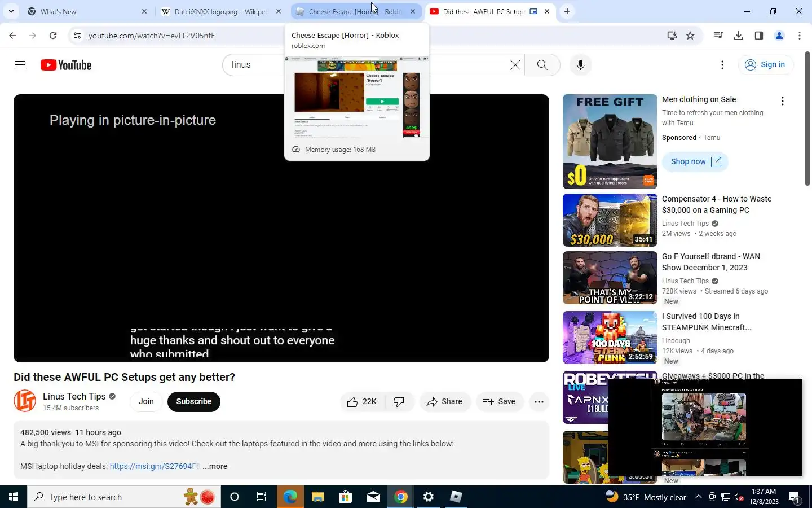
Task: Open Chrome profile avatar
Action: (x=779, y=36)
